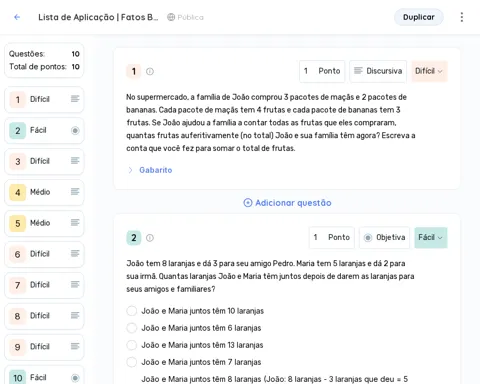
Task: Click the lines icon in sidebar item 1
Action: point(75,99)
